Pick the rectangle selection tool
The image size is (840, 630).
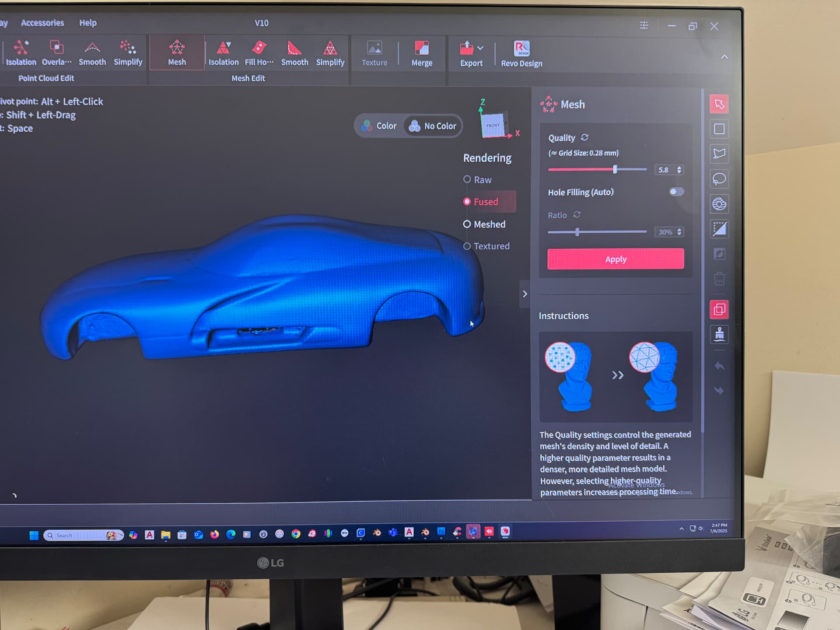(x=719, y=129)
